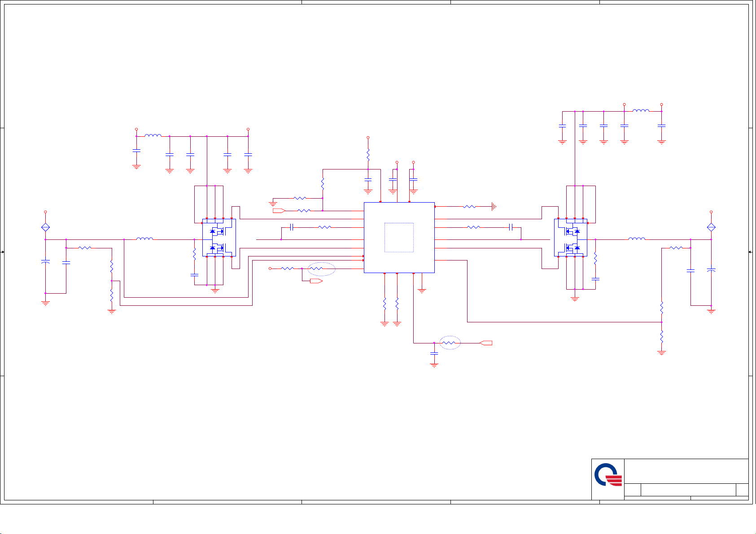Image resolution: width=756 pixels, height=534 pixels.
Task: Select the resistor wired to the sideways ground
Action: tap(469, 207)
